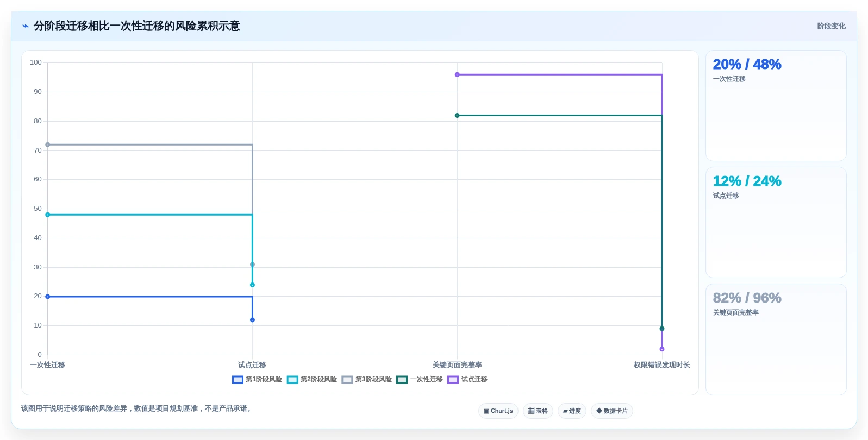Click the 12% / 24% KPI value
Image resolution: width=868 pixels, height=440 pixels.
(x=747, y=181)
